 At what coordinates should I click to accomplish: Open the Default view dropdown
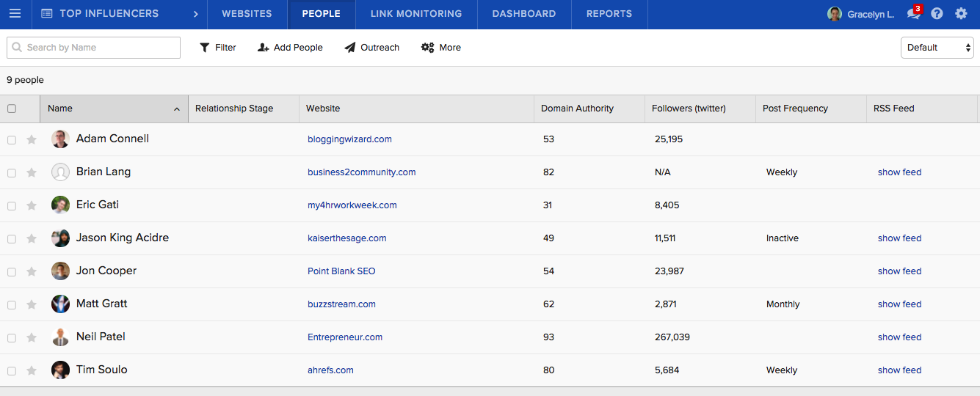click(x=937, y=48)
